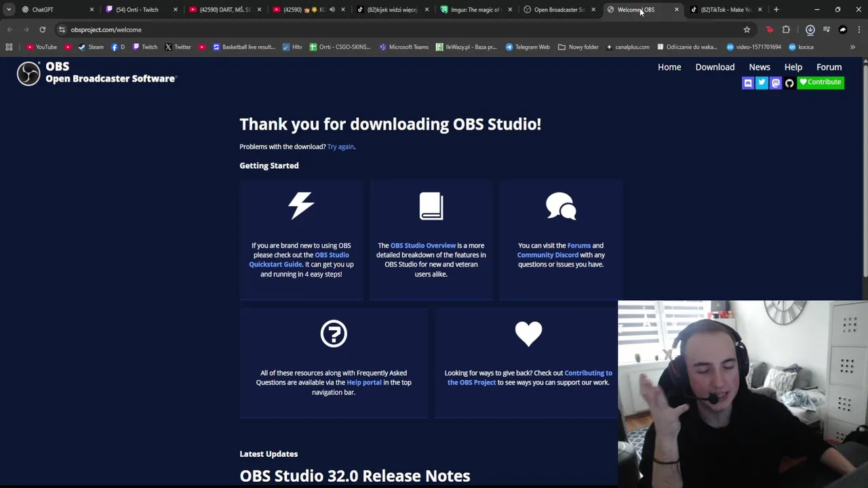868x488 pixels.
Task: Open the tab search dropdown arrow
Action: [x=8, y=9]
